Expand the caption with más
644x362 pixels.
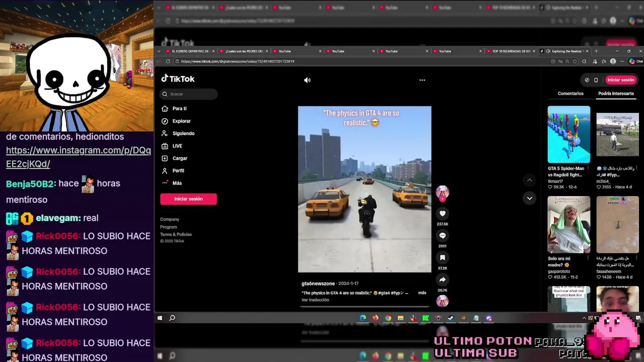(422, 293)
